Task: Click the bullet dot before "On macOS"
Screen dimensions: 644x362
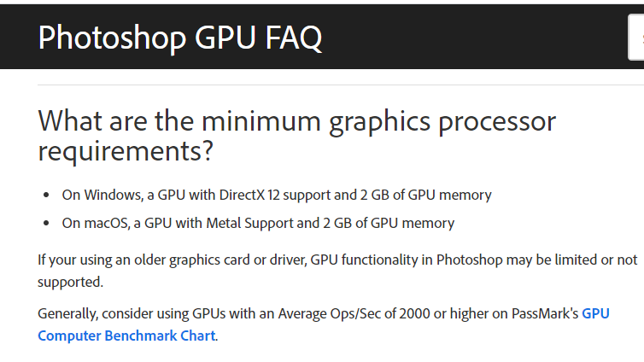Action: [x=46, y=224]
